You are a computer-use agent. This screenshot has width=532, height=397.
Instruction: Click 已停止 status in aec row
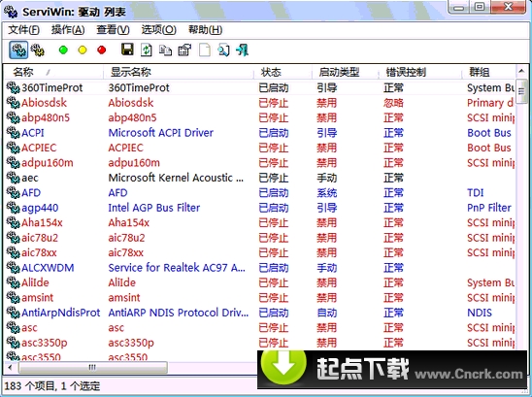274,178
